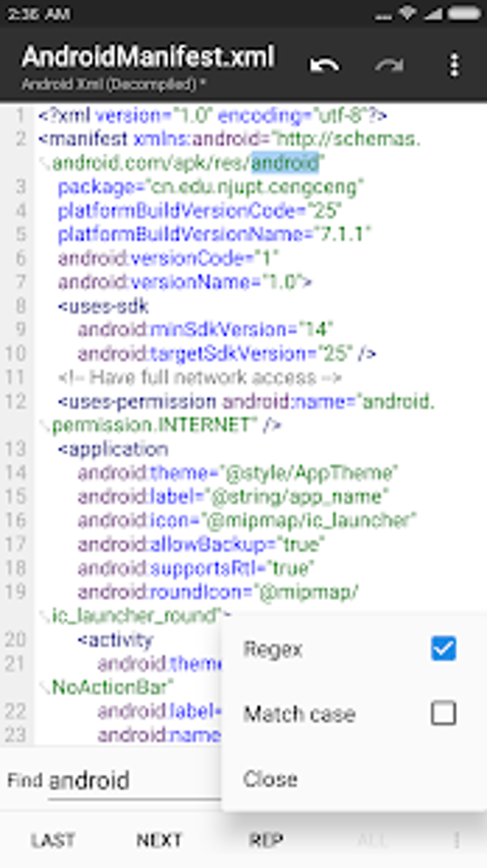This screenshot has width=487, height=868.
Task: Focus the Find input containing android
Action: click(x=134, y=782)
